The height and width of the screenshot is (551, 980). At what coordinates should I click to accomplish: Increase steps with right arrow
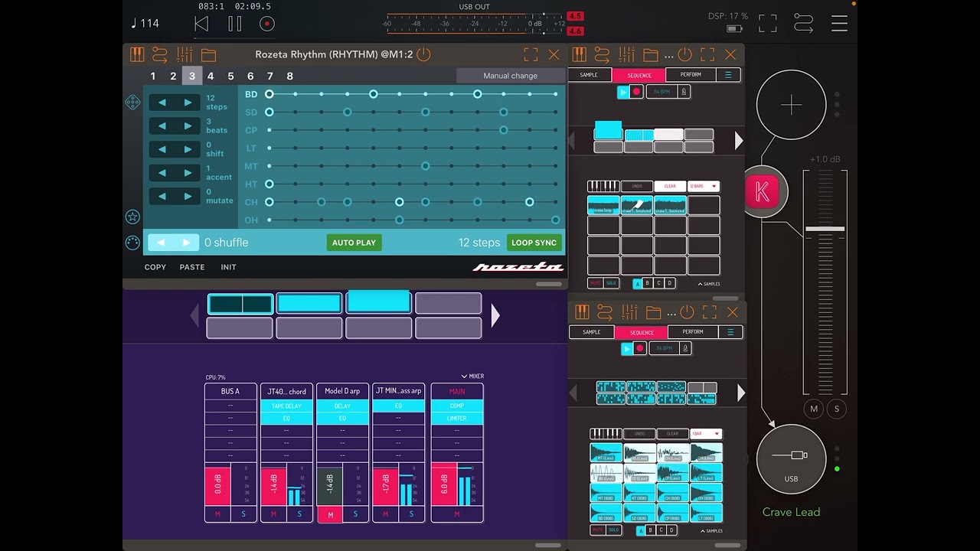(188, 103)
